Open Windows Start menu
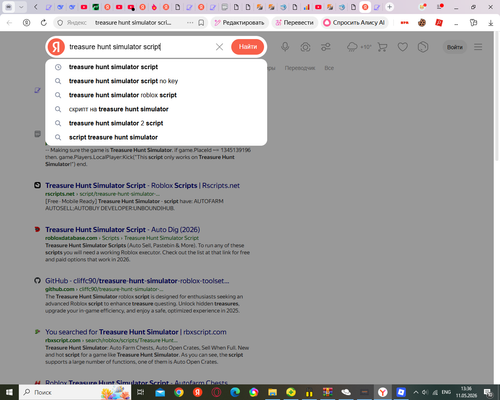The image size is (500, 400). [x=9, y=392]
